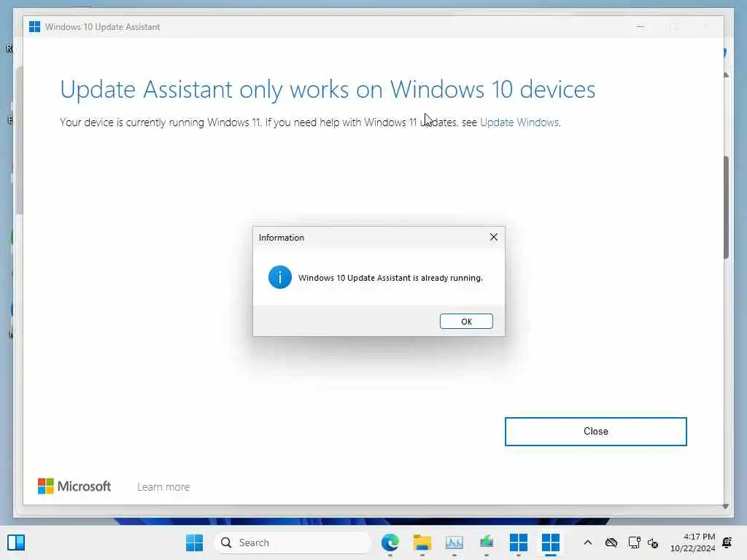The image size is (747, 560).
Task: Click the Close button in Update Assistant
Action: coord(595,432)
